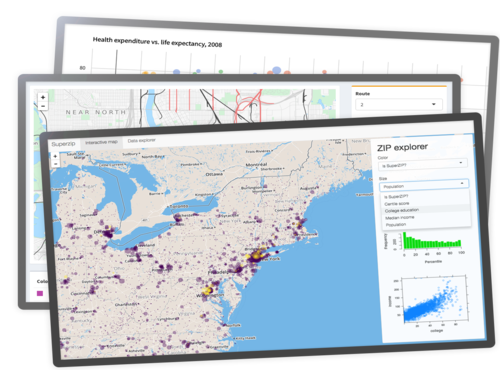The width and height of the screenshot is (500, 370).
Task: Choose 'College education' from the Size list
Action: click(x=402, y=210)
